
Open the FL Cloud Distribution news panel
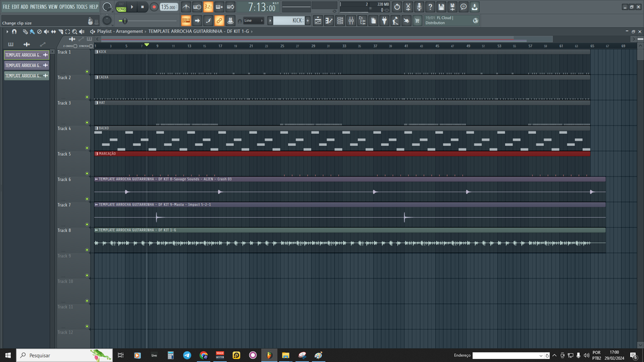[x=452, y=21]
